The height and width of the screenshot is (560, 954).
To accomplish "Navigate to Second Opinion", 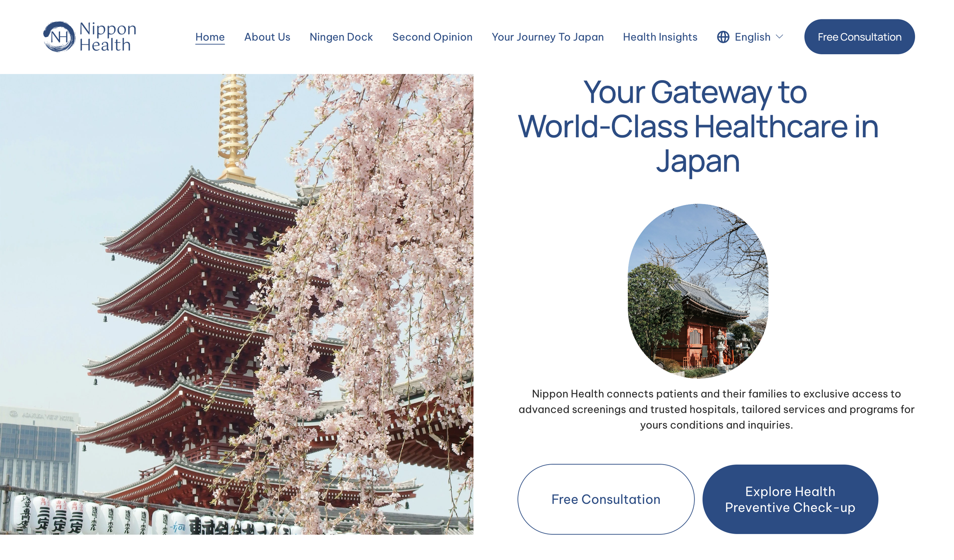I will [432, 37].
